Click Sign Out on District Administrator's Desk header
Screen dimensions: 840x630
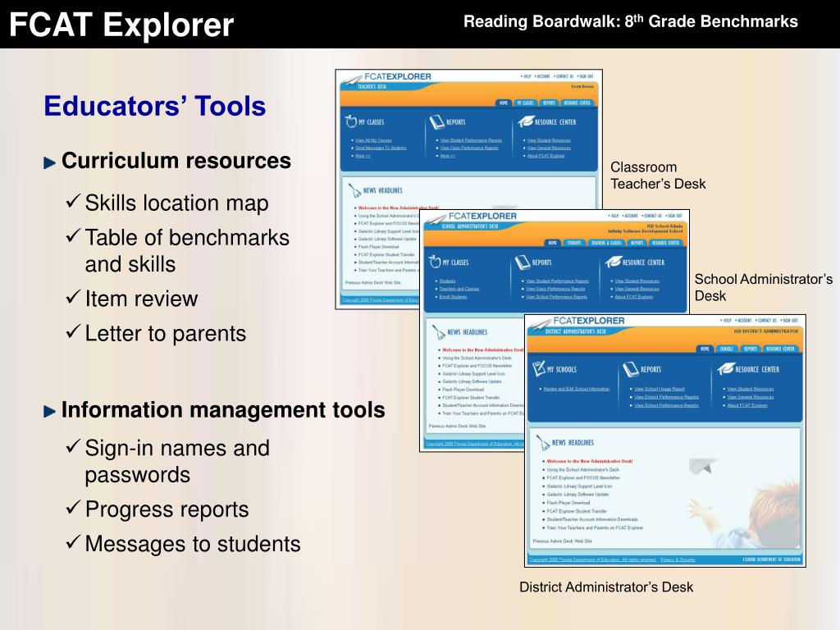790,321
